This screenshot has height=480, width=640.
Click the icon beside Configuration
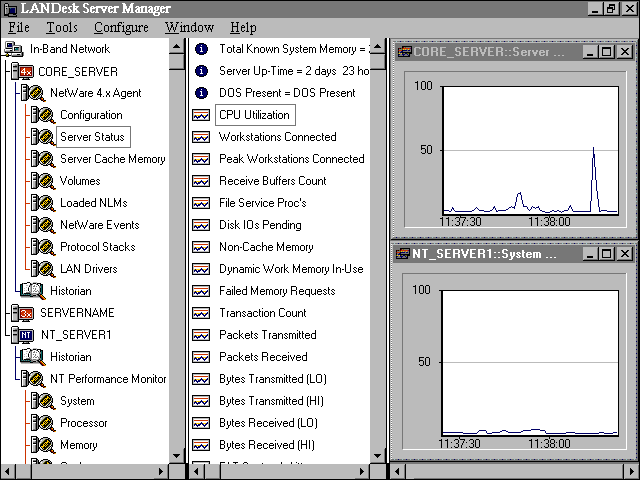[43, 115]
